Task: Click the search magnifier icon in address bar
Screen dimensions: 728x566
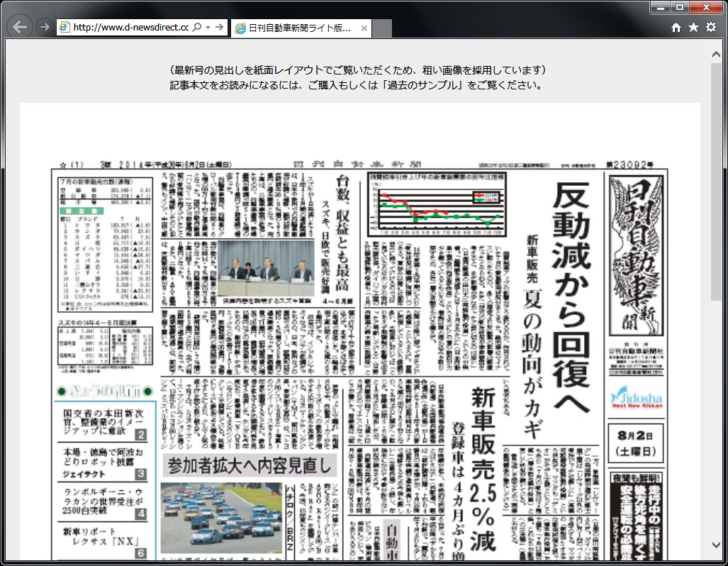Action: tap(196, 28)
